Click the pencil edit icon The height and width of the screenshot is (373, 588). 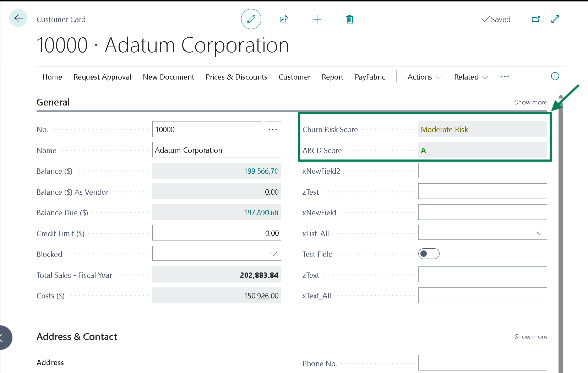point(251,19)
